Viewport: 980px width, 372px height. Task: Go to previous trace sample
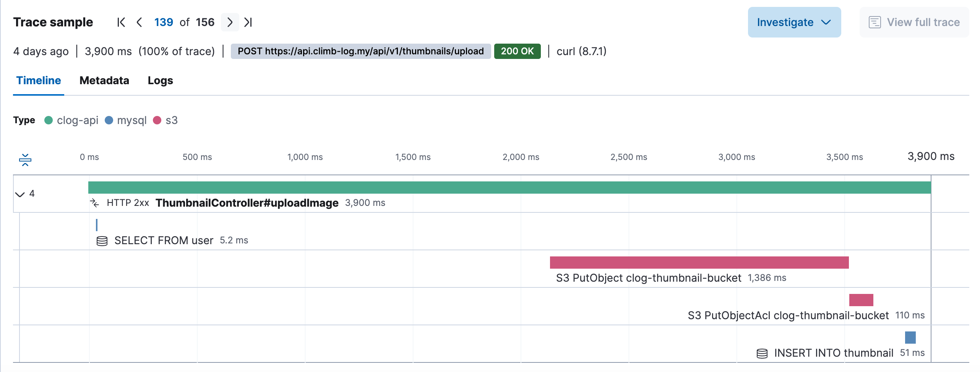point(140,22)
